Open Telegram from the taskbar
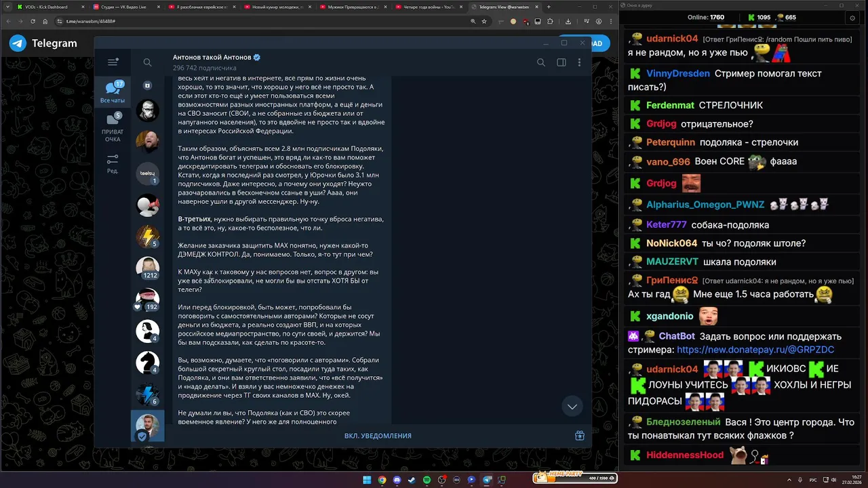The image size is (868, 488). point(487,480)
